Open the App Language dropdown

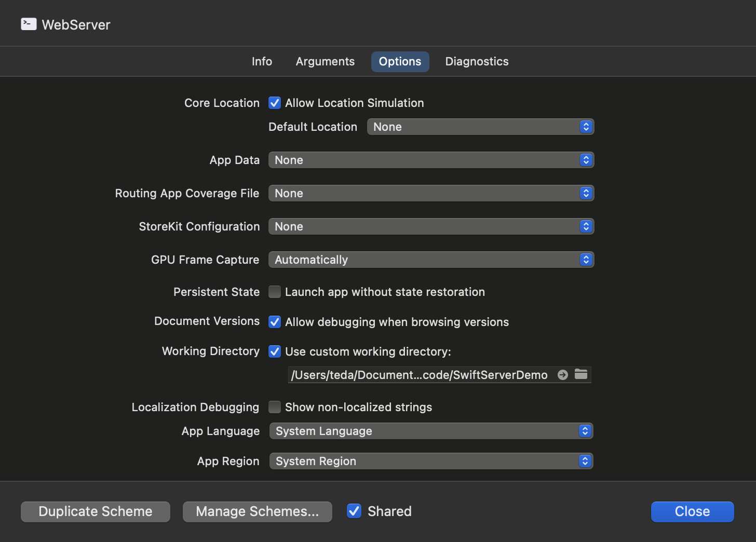coord(431,431)
